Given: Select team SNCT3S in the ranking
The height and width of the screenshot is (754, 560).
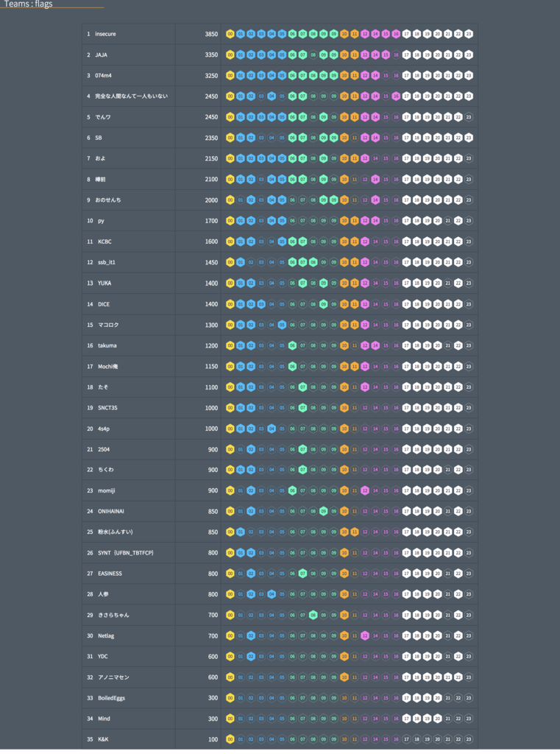Looking at the screenshot, I should pos(109,407).
